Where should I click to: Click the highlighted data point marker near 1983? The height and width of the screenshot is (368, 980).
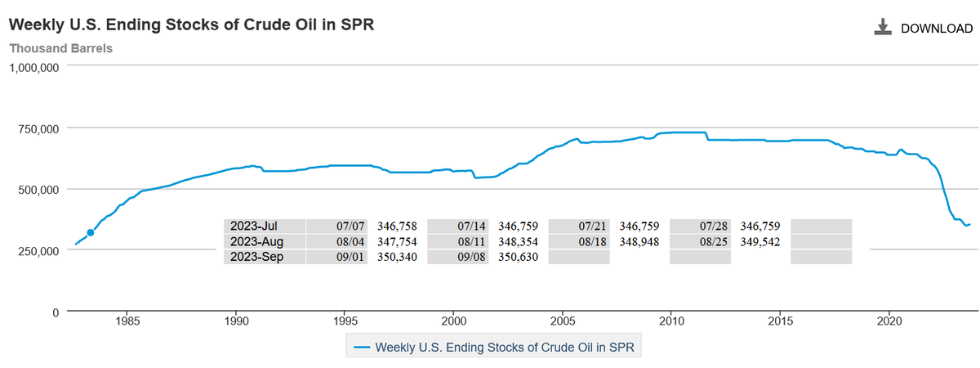tap(91, 233)
